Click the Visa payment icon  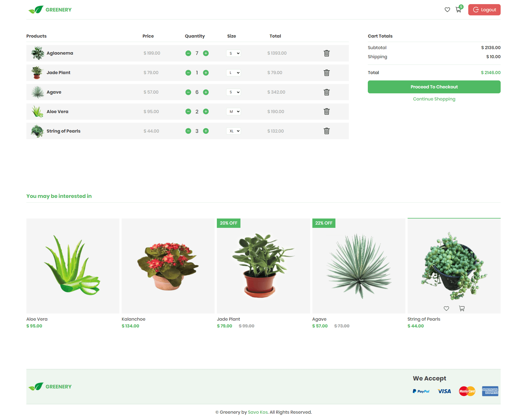[x=444, y=391]
